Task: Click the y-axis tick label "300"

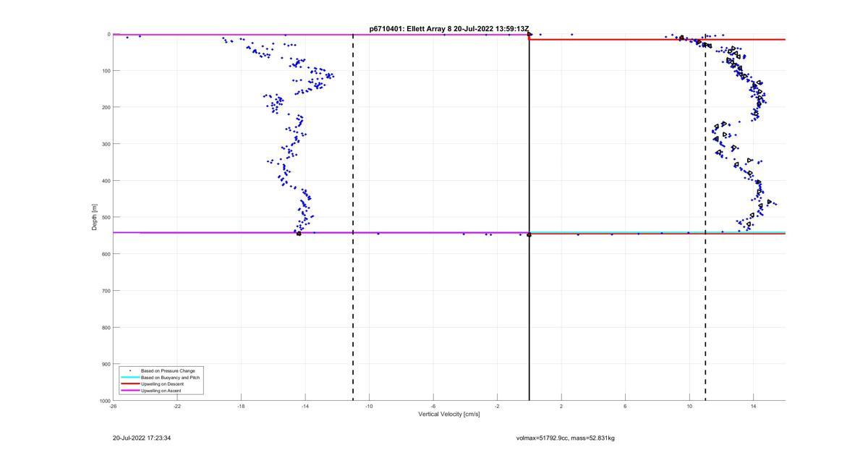Action: pyautogui.click(x=106, y=144)
